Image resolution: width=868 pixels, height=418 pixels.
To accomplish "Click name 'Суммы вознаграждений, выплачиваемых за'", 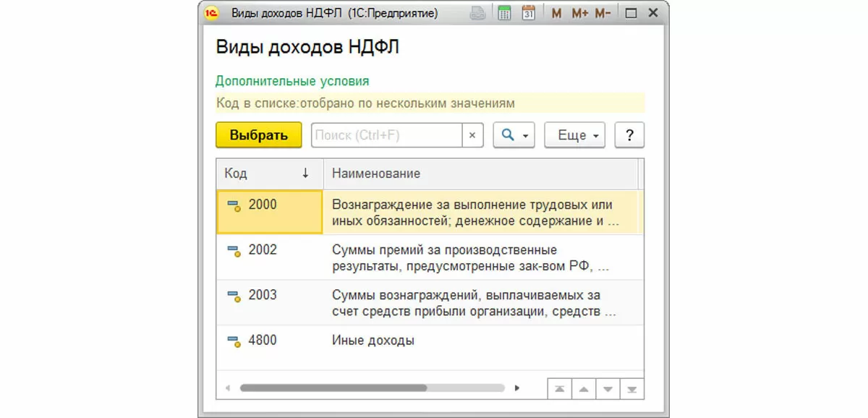I will [x=466, y=295].
